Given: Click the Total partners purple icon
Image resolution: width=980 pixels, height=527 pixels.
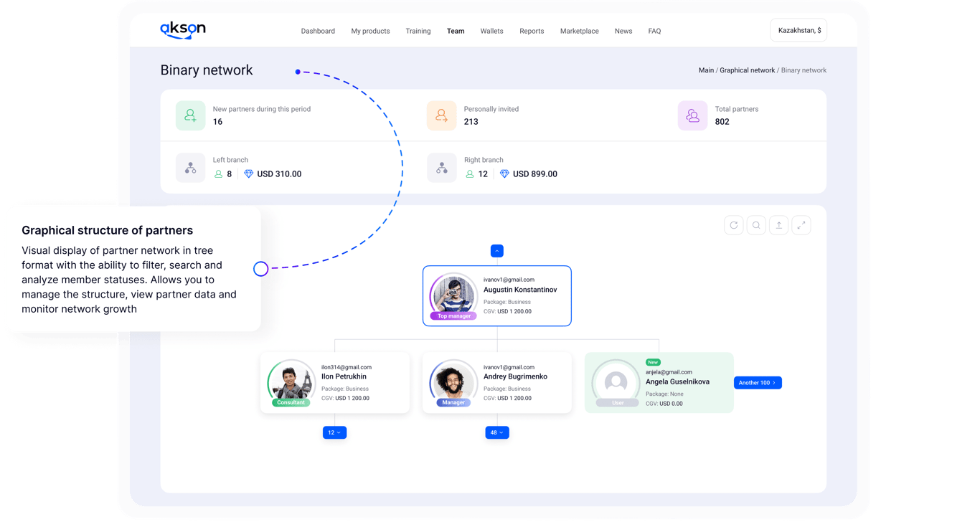Looking at the screenshot, I should (692, 115).
